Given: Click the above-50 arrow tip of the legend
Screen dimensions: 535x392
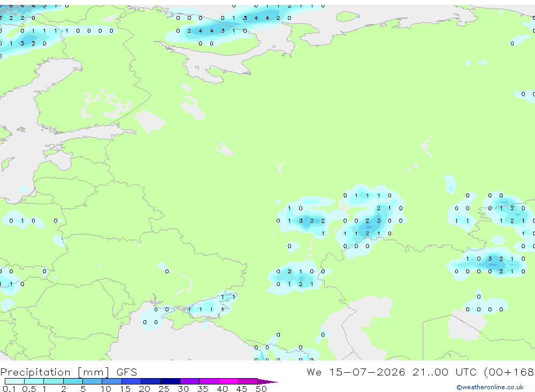Looking at the screenshot, I should coord(267,382).
